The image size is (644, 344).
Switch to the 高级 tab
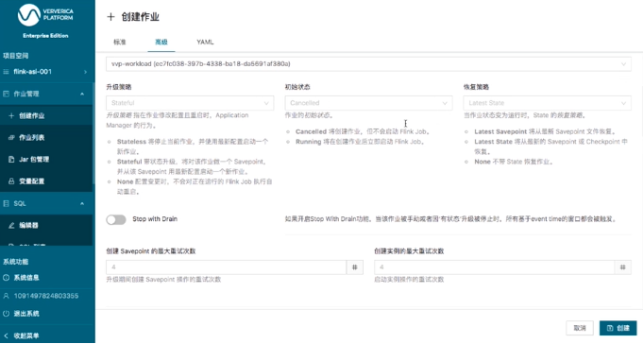tap(161, 42)
